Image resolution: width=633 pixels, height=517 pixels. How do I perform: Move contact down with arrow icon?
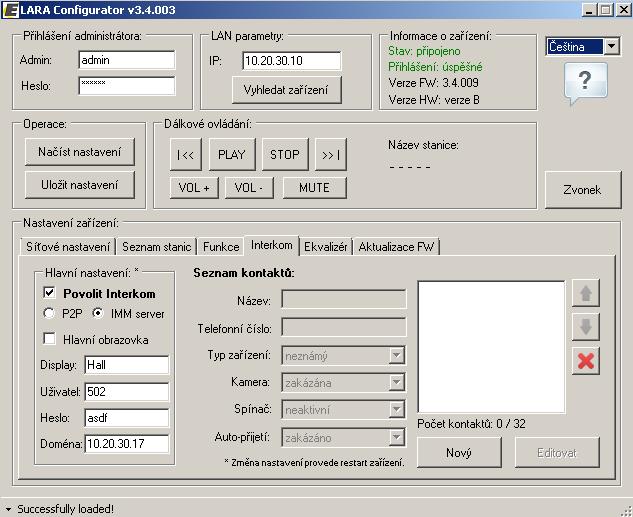(x=586, y=327)
